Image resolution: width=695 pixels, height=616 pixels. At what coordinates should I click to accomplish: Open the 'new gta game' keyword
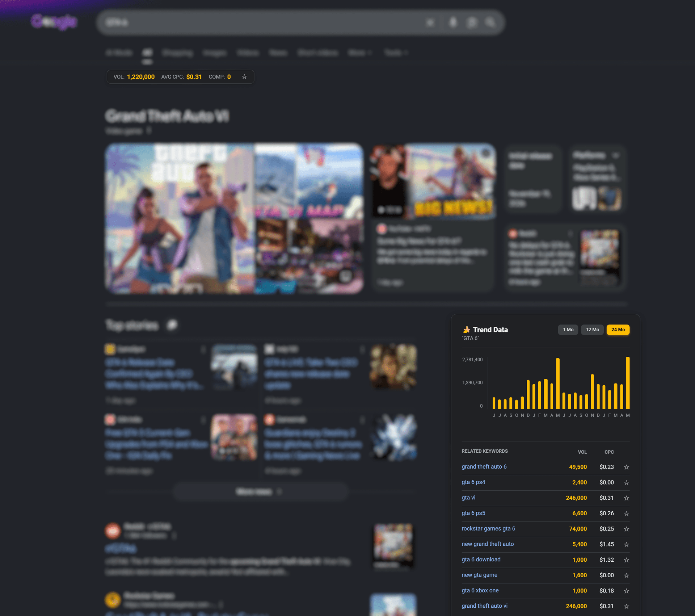479,575
